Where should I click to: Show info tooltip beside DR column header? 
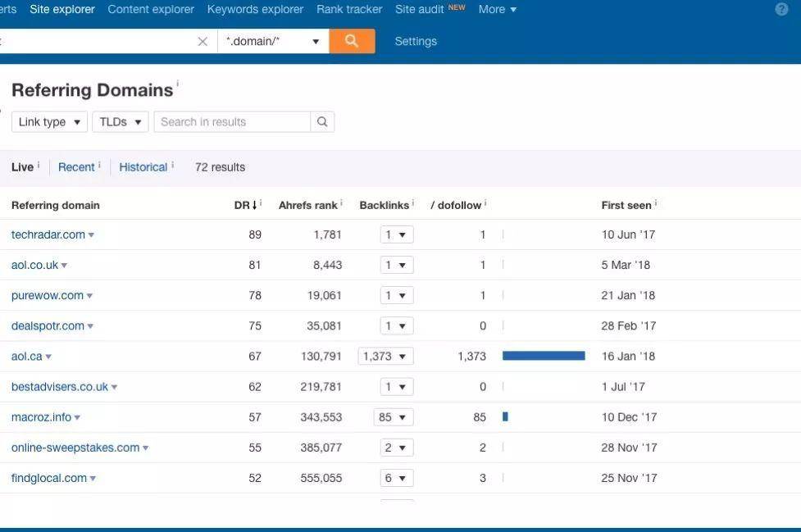tap(261, 202)
